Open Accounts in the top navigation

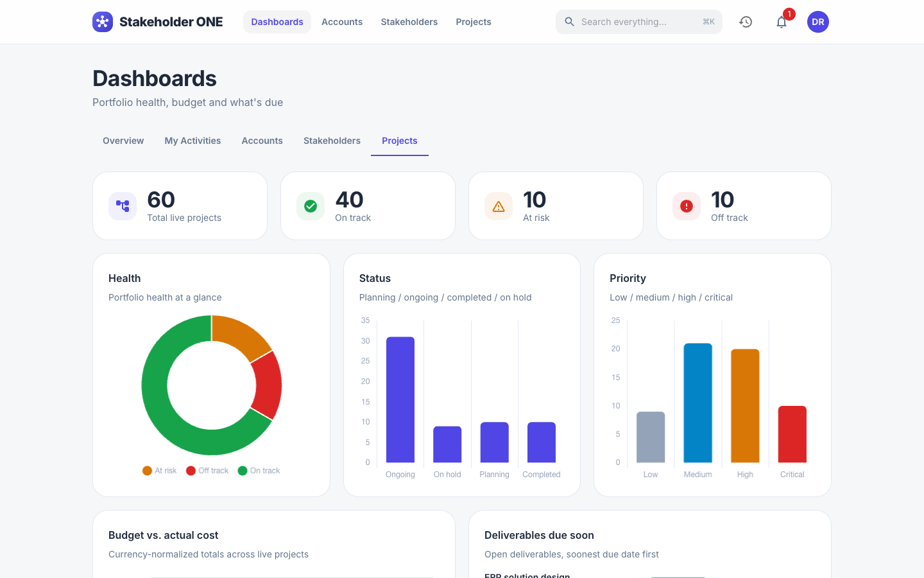click(x=342, y=22)
